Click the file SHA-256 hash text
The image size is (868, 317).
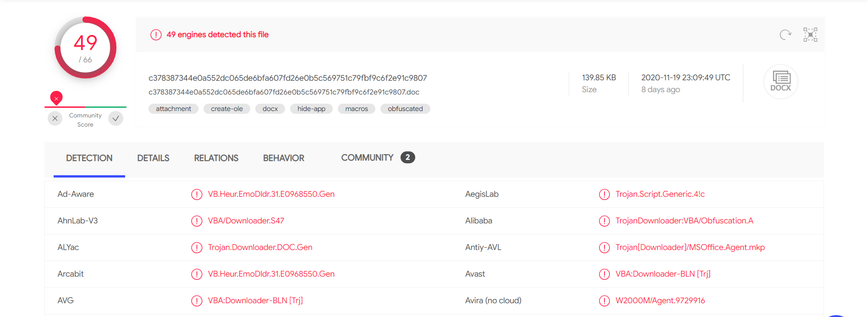point(287,78)
